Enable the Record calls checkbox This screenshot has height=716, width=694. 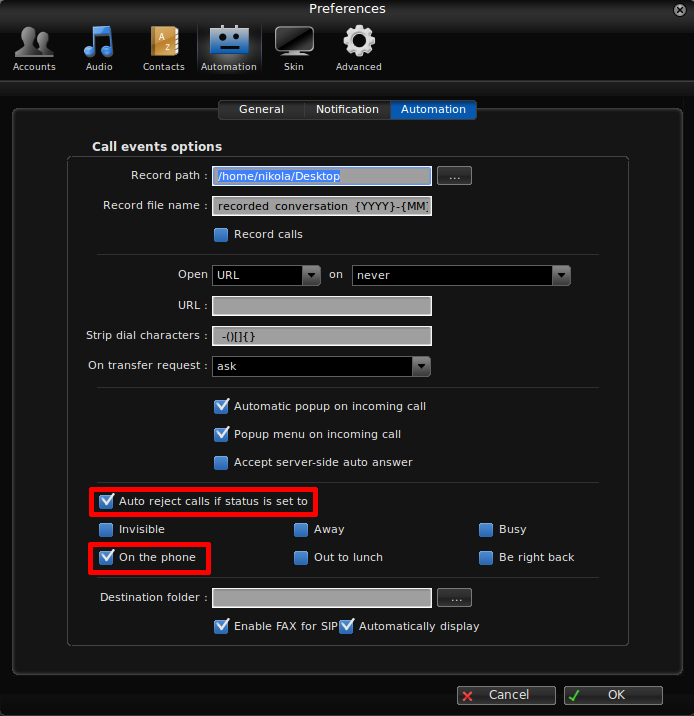click(x=222, y=235)
